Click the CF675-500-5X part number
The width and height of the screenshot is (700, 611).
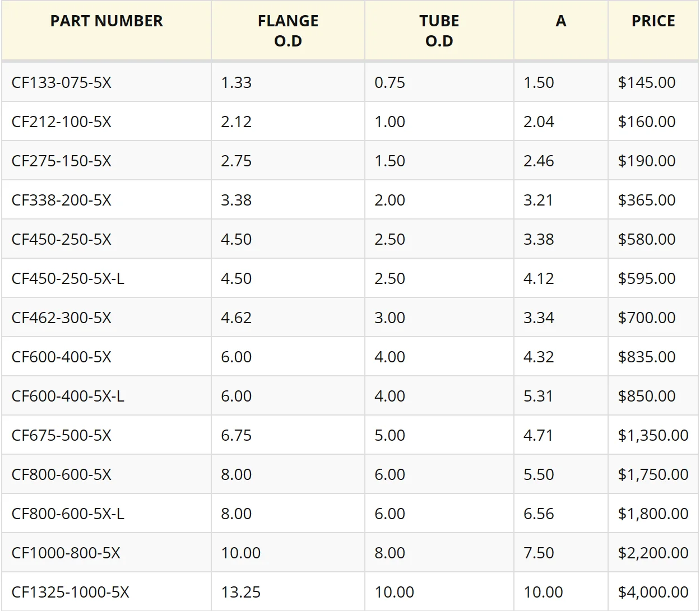(x=62, y=436)
